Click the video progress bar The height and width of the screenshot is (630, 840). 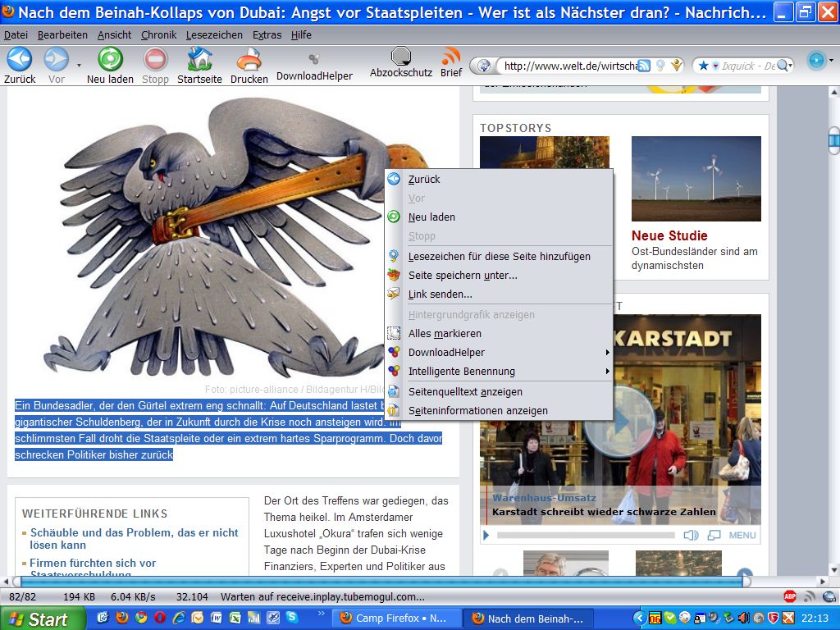(x=585, y=535)
